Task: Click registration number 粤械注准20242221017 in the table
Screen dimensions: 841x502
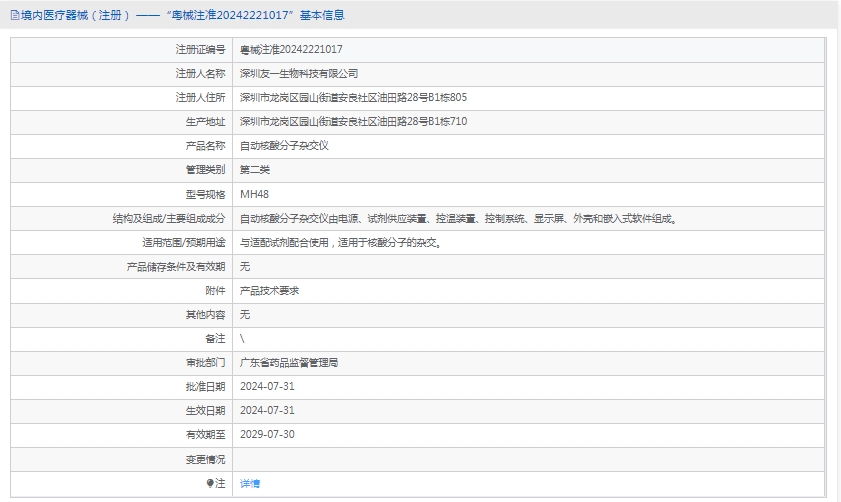Action: click(292, 49)
